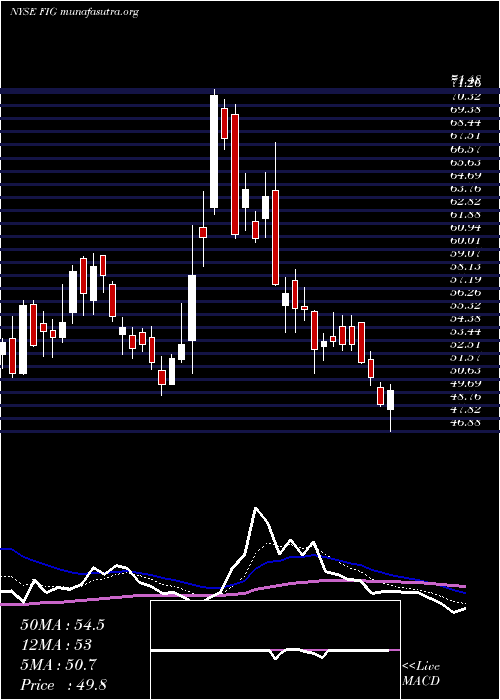
Task: Click the 57.19 price axis label
Action: tap(466, 280)
